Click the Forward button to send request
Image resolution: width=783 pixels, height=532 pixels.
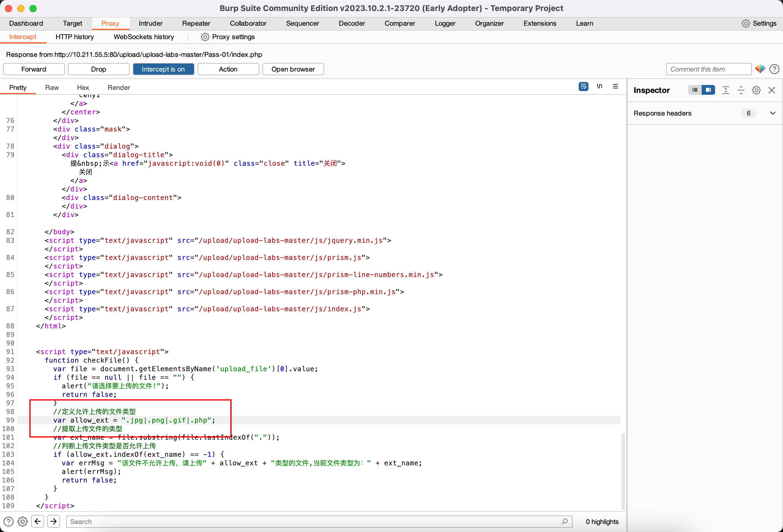coord(34,68)
